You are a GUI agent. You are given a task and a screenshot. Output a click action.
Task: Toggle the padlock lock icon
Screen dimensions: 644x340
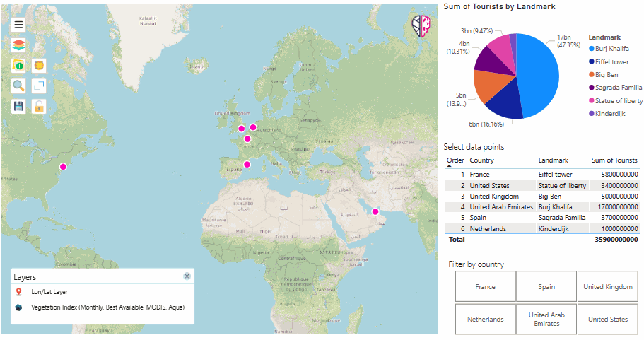[39, 106]
